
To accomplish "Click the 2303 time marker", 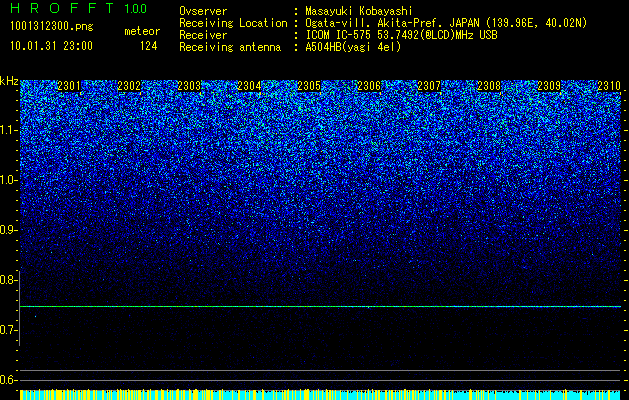I will pyautogui.click(x=189, y=86).
